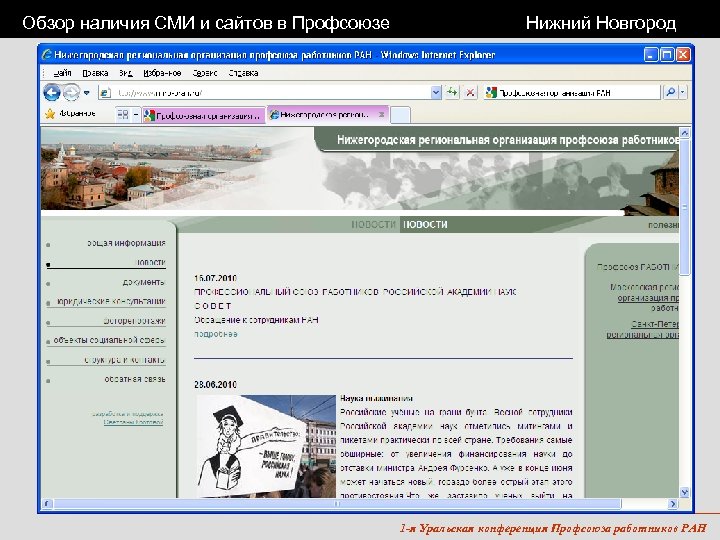
Task: Click the Quick Tabs grid icon
Action: 123,114
